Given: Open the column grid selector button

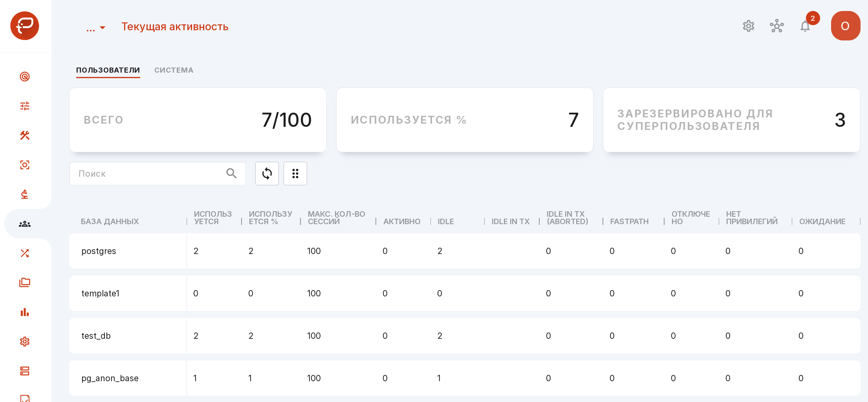Looking at the screenshot, I should (x=295, y=174).
